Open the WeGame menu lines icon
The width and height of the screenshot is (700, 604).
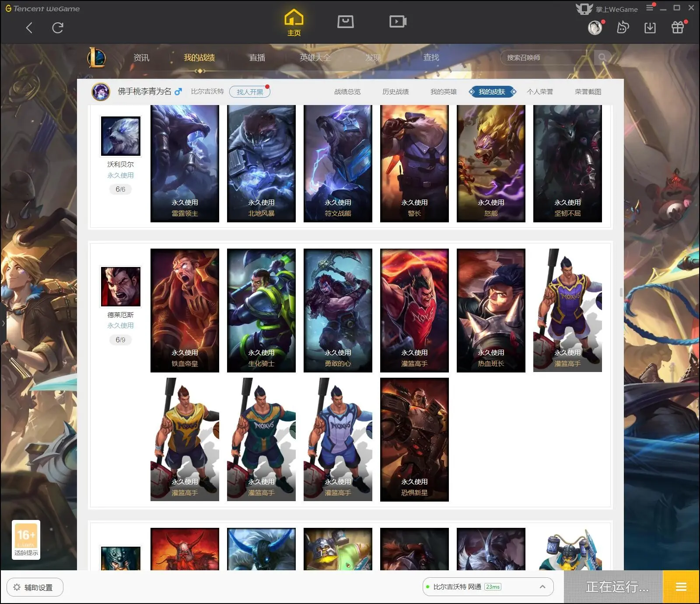(650, 7)
